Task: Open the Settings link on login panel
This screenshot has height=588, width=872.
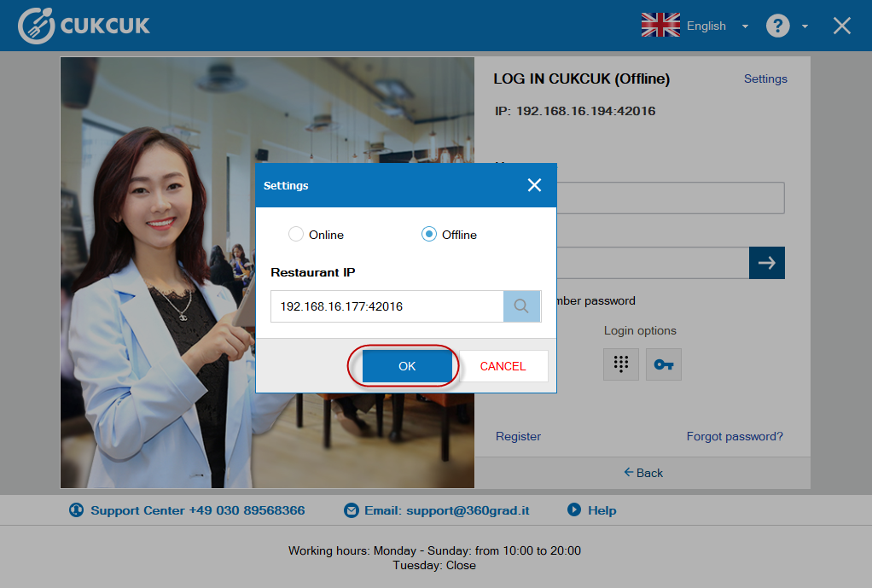Action: pos(765,79)
